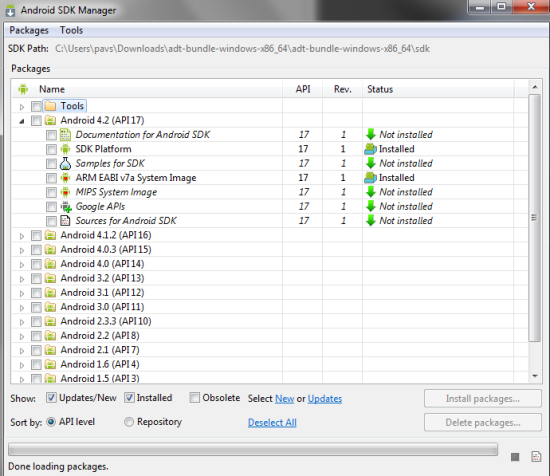The width and height of the screenshot is (550, 476).
Task: Click the Not installed arrow for Google APIs
Action: [x=371, y=206]
